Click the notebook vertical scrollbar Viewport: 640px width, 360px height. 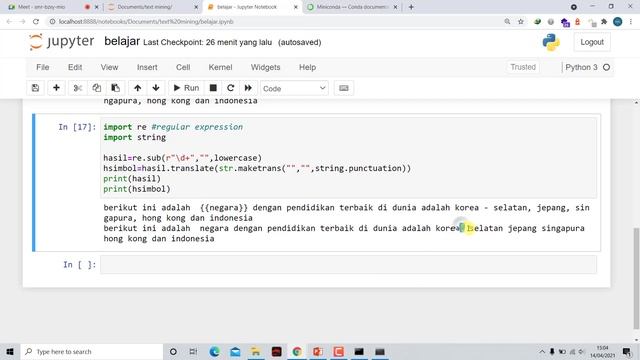click(x=636, y=278)
